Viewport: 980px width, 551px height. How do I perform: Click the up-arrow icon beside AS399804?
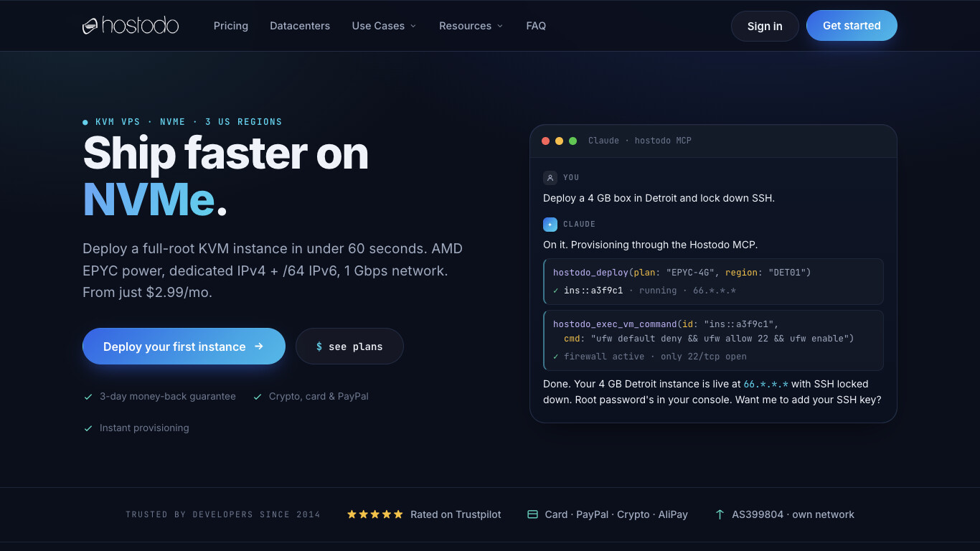pyautogui.click(x=720, y=514)
